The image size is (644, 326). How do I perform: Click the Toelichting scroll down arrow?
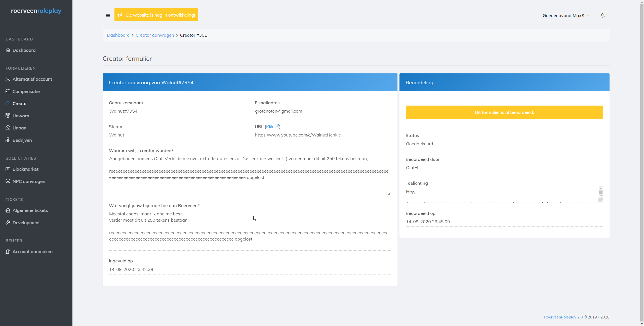coord(601,196)
